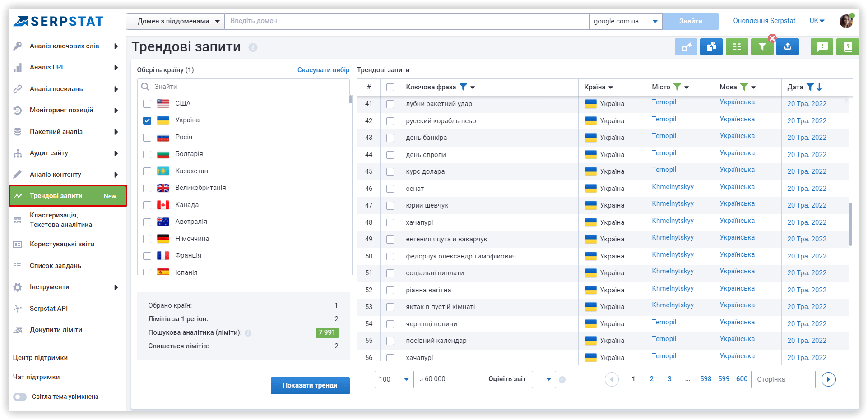This screenshot has width=868, height=420.
Task: Select row 48 хачапурі checkbox
Action: tap(390, 222)
